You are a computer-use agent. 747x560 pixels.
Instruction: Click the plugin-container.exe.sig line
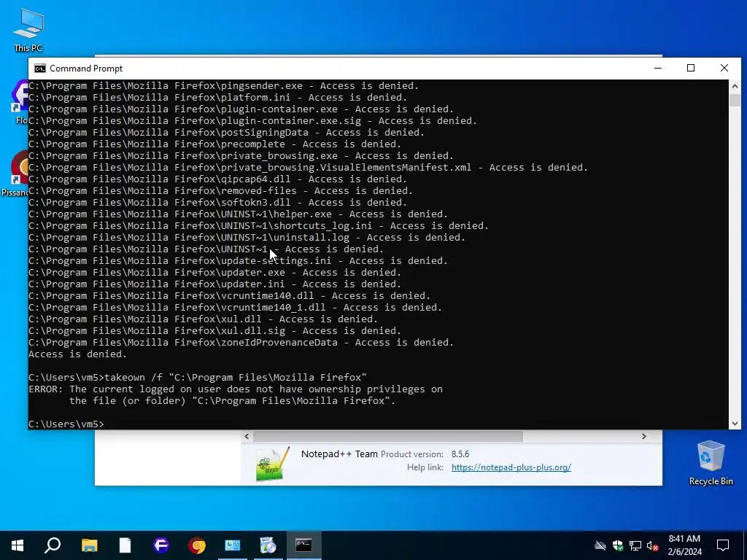click(252, 121)
